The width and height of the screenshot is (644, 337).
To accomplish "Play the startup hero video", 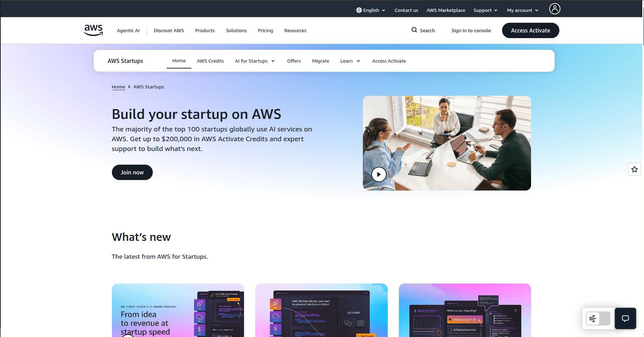I will point(379,174).
